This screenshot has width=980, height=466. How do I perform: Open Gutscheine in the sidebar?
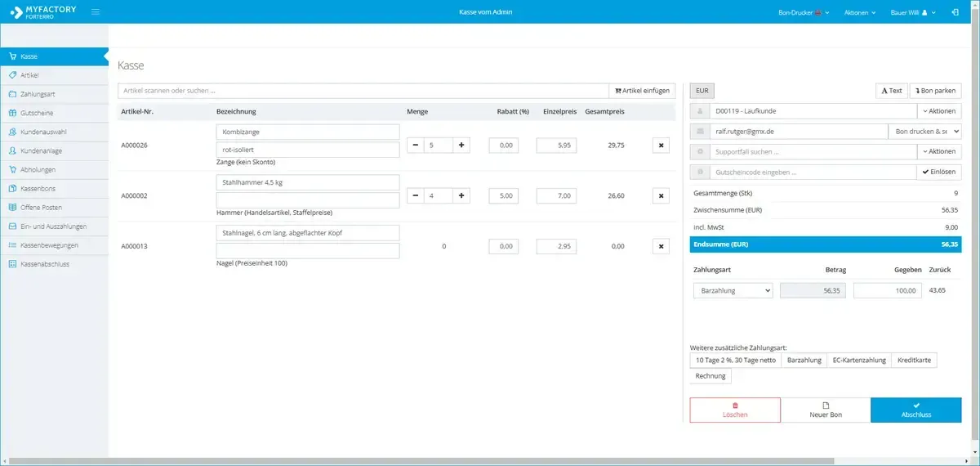(53, 113)
